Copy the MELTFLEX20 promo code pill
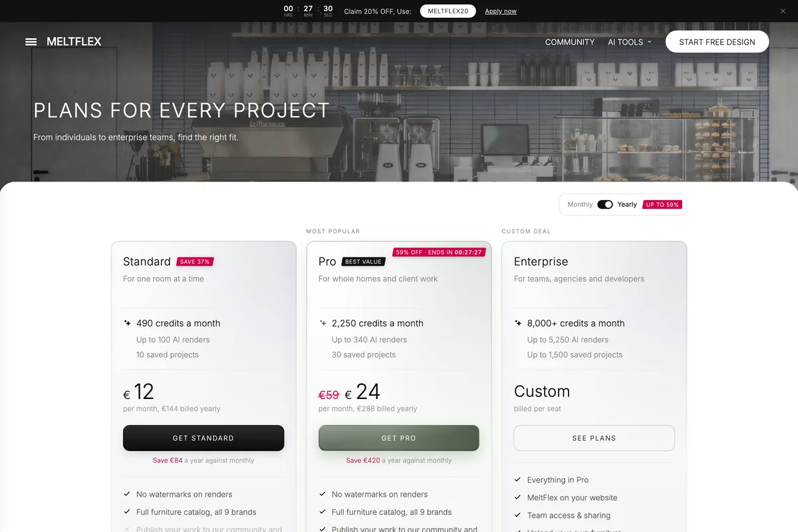 point(448,11)
